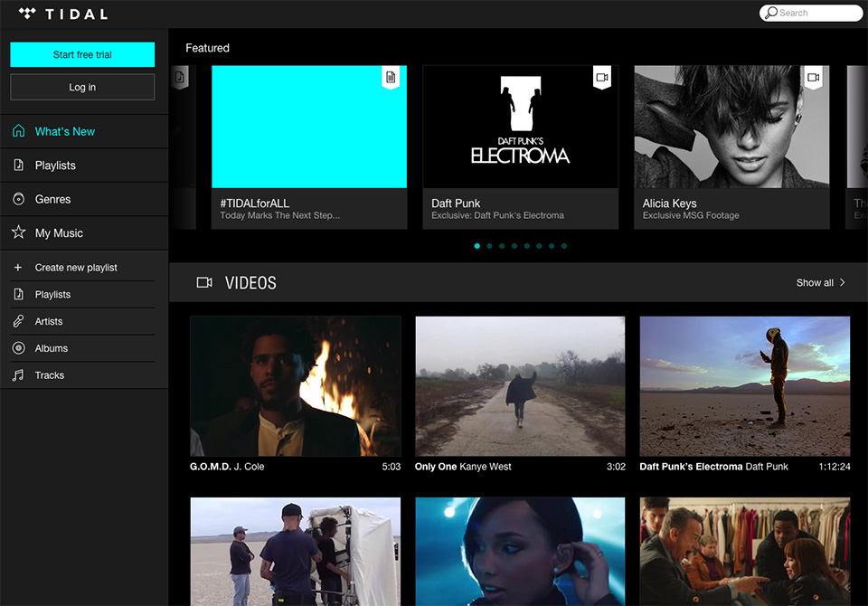The height and width of the screenshot is (606, 868).
Task: Click the Albums icon in the sidebar
Action: tap(17, 348)
